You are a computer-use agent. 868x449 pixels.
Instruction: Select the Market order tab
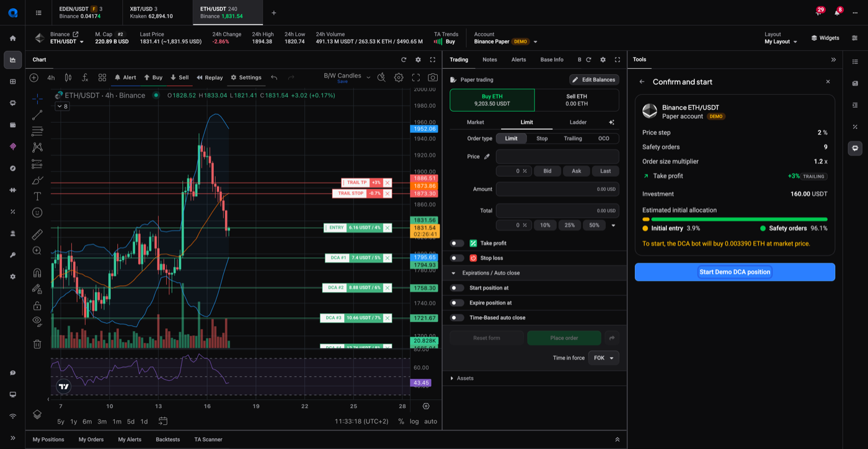tap(476, 122)
